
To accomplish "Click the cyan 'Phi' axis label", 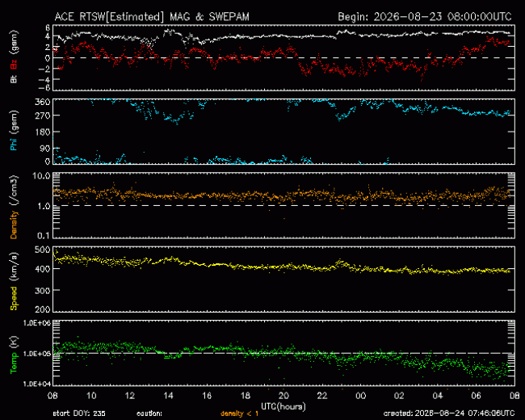I will [x=14, y=145].
